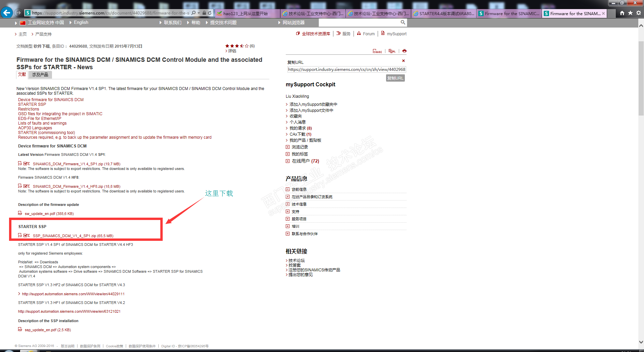The height and width of the screenshot is (352, 644).
Task: Click the URL icon next to Share
Action: [392, 51]
